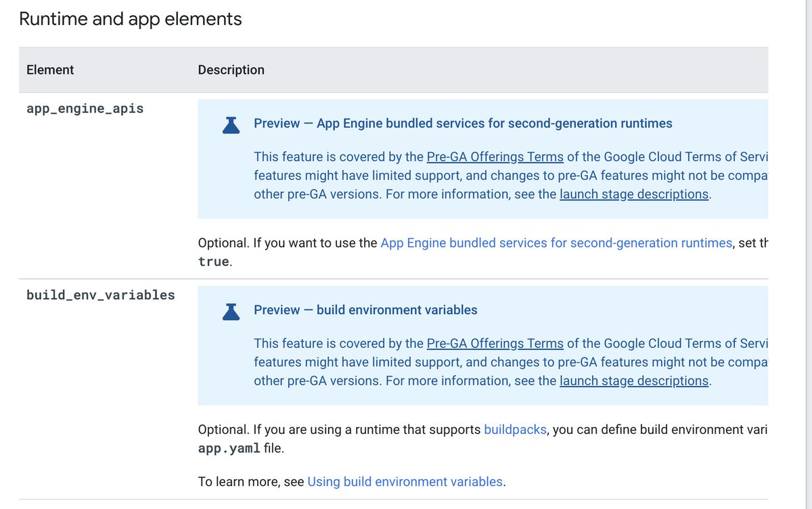
Task: Click the app.yaml code text
Action: click(x=229, y=448)
